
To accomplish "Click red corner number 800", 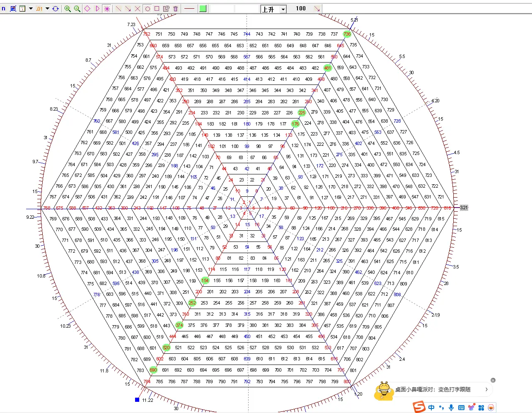I will (347, 382).
